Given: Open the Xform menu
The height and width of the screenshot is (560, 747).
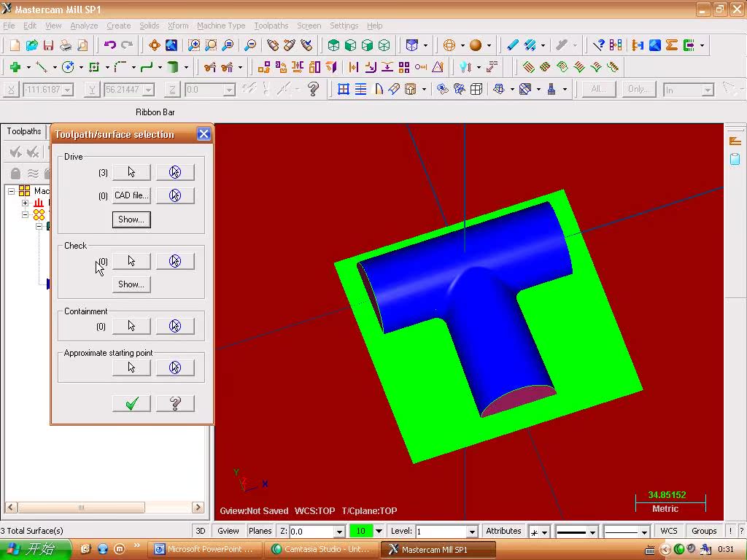Looking at the screenshot, I should pyautogui.click(x=178, y=26).
